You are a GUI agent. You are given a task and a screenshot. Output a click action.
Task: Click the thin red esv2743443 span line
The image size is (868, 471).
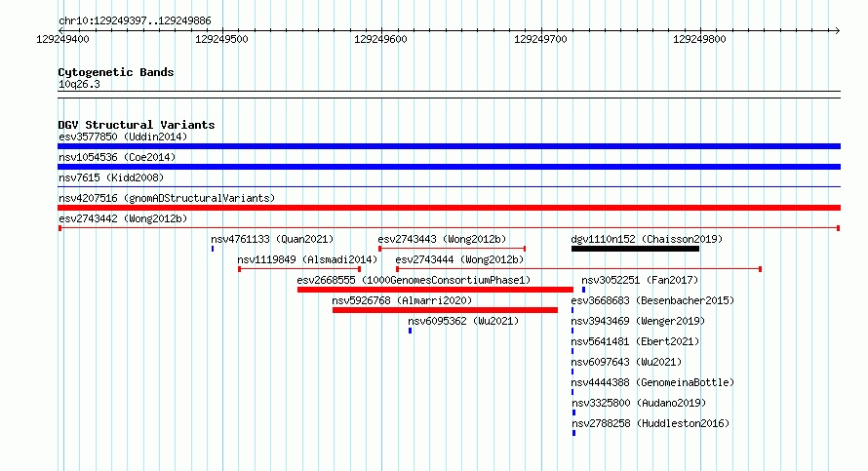click(452, 249)
